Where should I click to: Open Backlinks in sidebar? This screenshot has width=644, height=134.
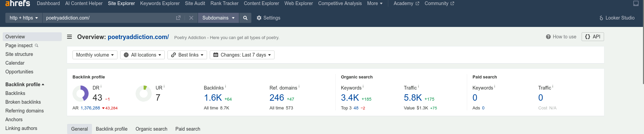(x=15, y=93)
